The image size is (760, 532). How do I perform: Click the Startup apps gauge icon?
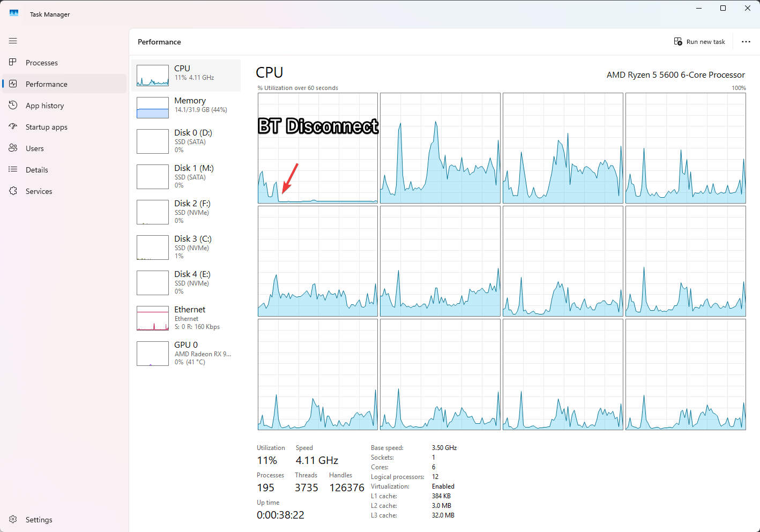pyautogui.click(x=13, y=126)
